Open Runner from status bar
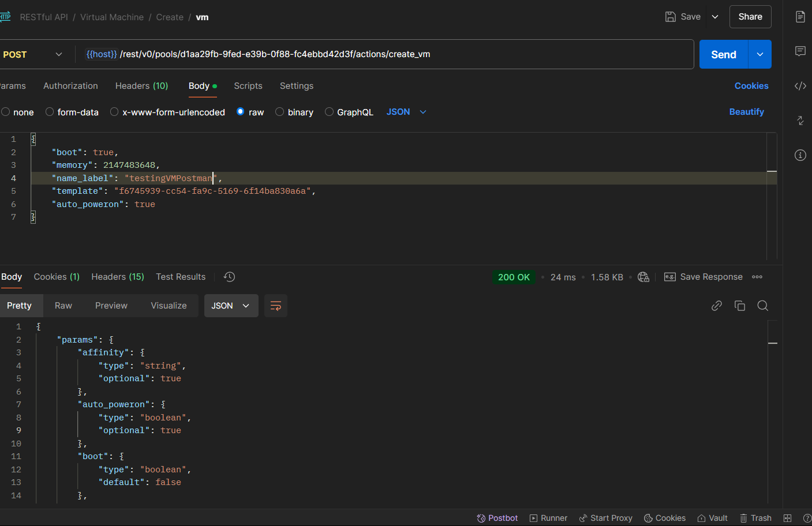The height and width of the screenshot is (526, 812). coord(548,518)
